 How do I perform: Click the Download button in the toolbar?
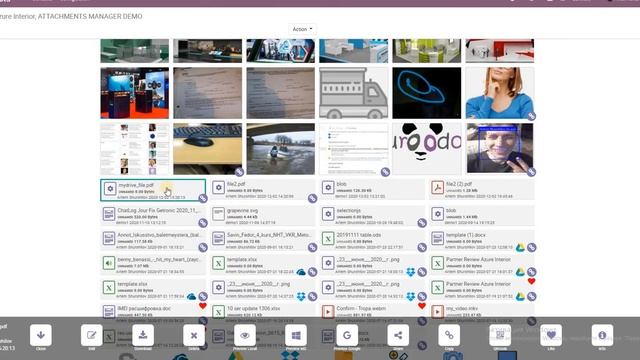[x=143, y=335]
